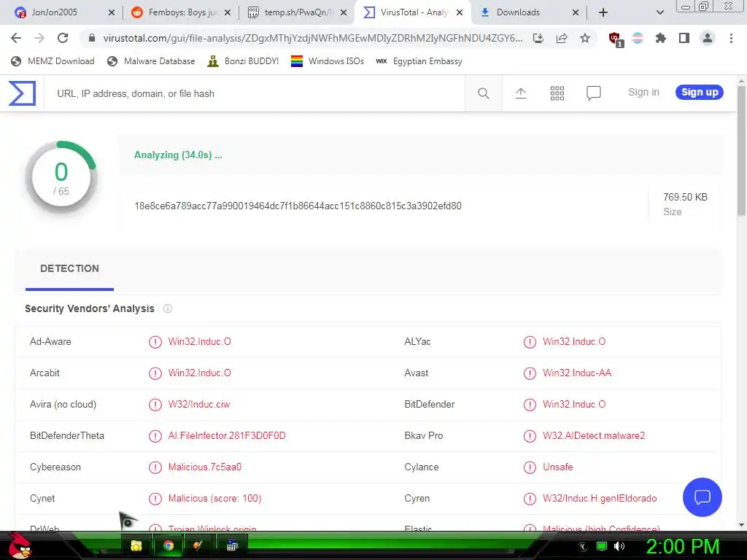Click the Arcabit vendor name
Viewport: 747px width, 560px height.
[44, 373]
